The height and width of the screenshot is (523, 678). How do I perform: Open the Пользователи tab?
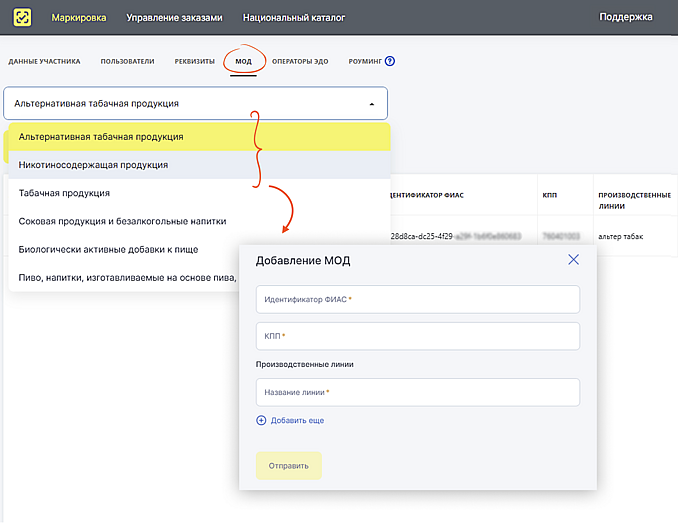coord(127,61)
